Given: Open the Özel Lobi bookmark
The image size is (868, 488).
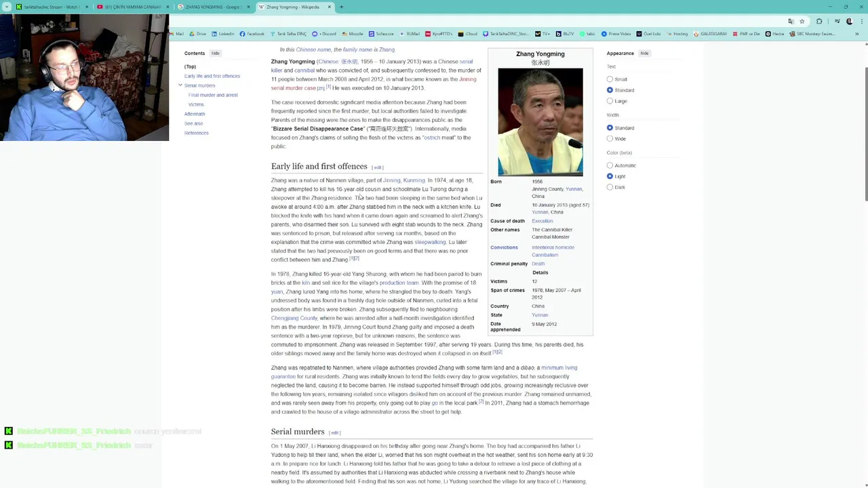Looking at the screenshot, I should point(648,34).
